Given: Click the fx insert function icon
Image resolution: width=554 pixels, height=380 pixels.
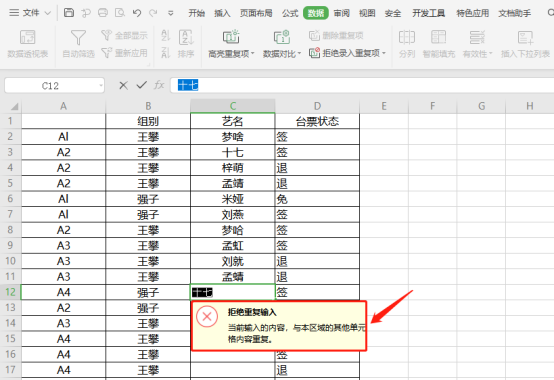Looking at the screenshot, I should [159, 85].
